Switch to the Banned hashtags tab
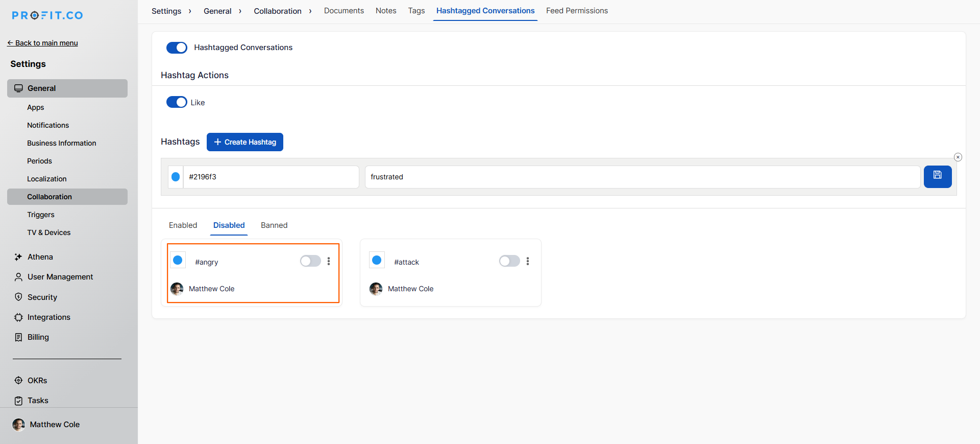This screenshot has height=444, width=980. (x=274, y=225)
